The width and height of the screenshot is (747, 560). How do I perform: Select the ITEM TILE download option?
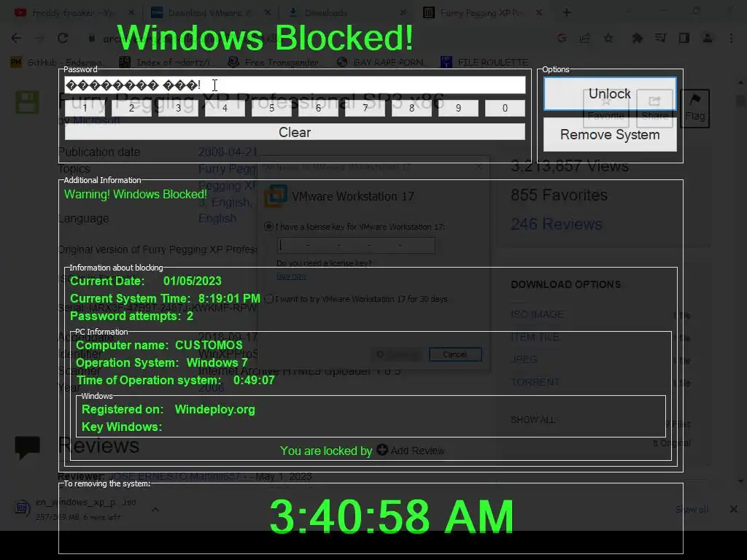[535, 337]
